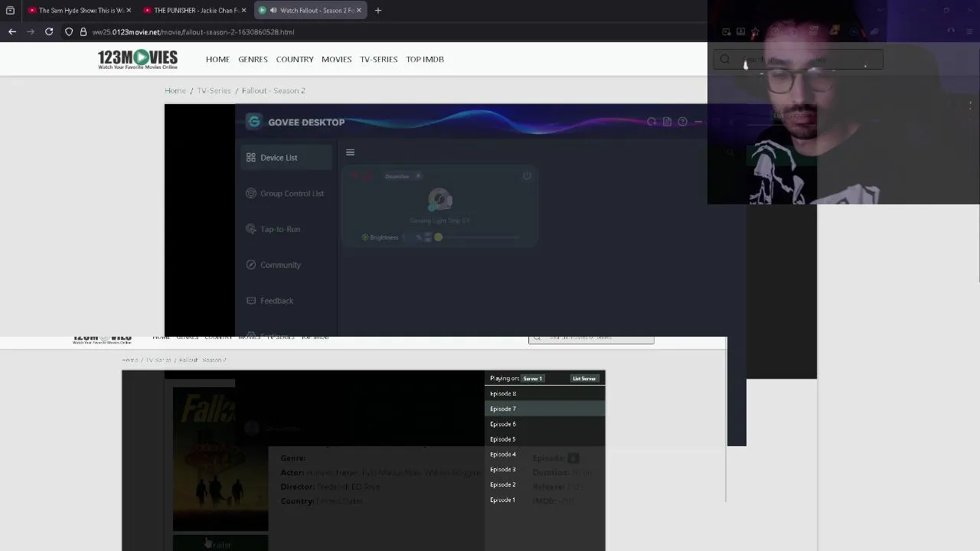Close THE PUNISHER tab

(243, 11)
